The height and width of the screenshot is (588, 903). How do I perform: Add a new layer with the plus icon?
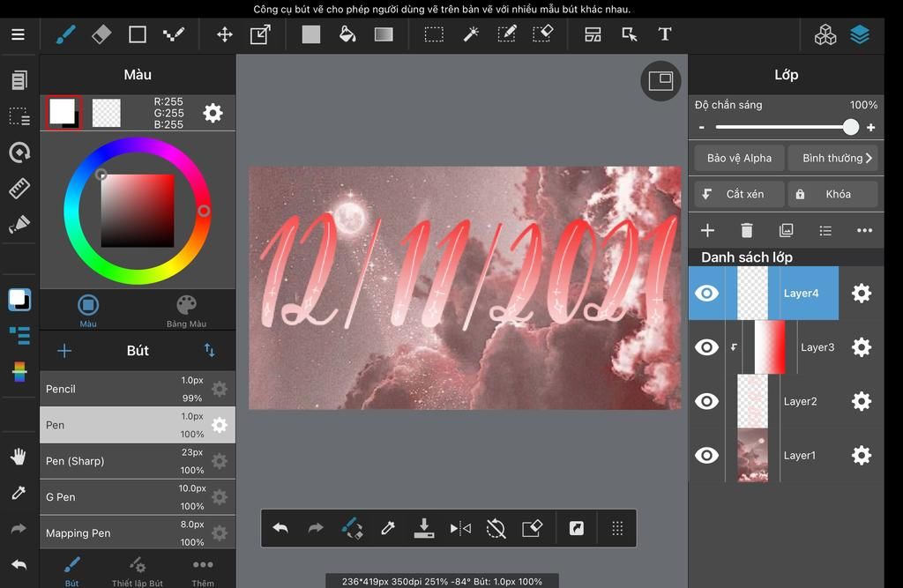(707, 230)
